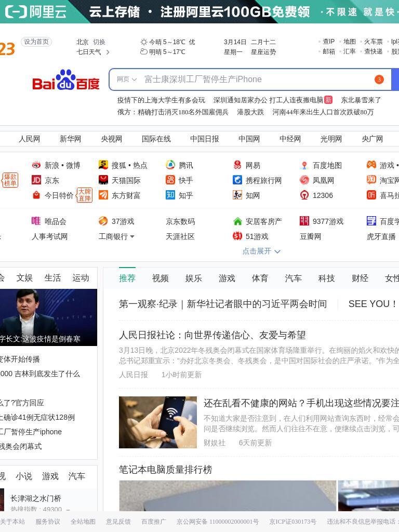This screenshot has height=532, width=399.
Task: Open the 12306 railway icon
Action: click(x=304, y=195)
